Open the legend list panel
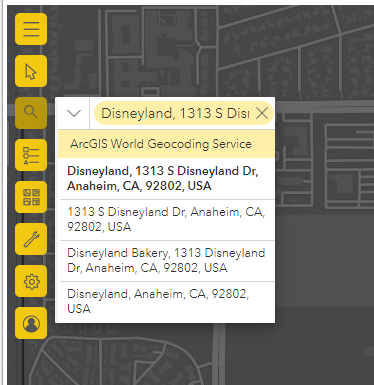Viewport: 374px width, 385px height. pos(31,155)
